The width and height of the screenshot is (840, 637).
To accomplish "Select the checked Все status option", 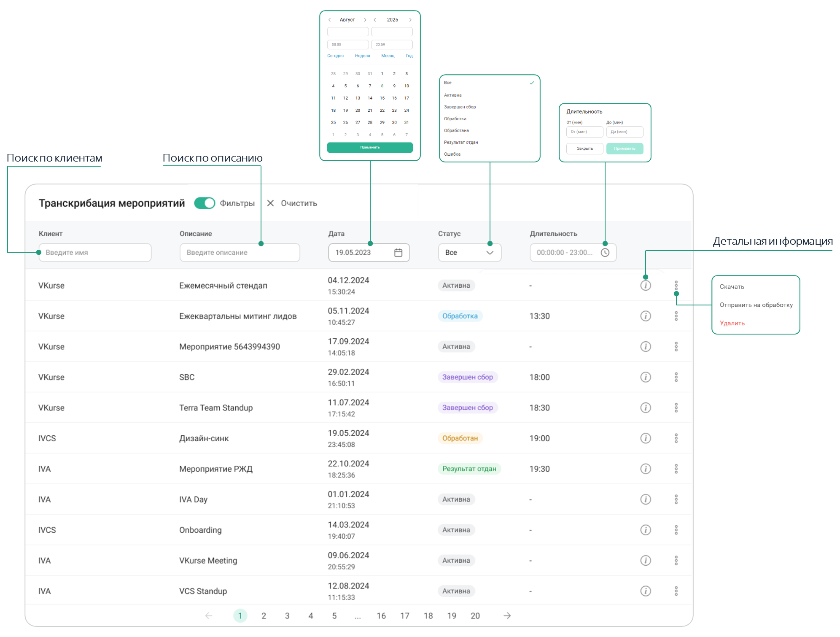I will 489,83.
